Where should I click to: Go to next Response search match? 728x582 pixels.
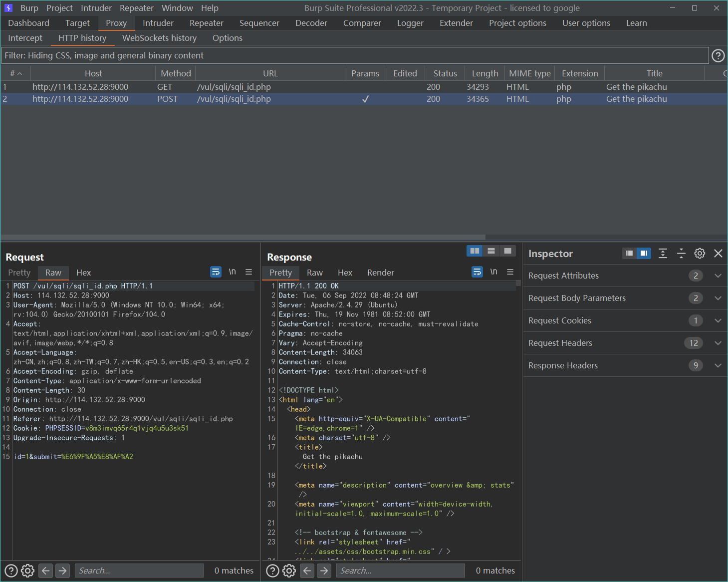click(x=324, y=571)
